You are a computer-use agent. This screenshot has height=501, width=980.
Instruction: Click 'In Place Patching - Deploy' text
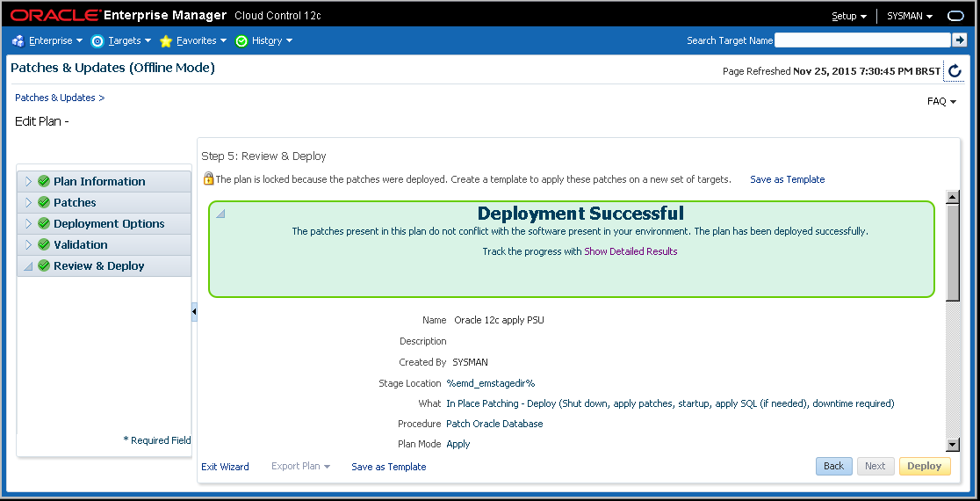pyautogui.click(x=501, y=404)
